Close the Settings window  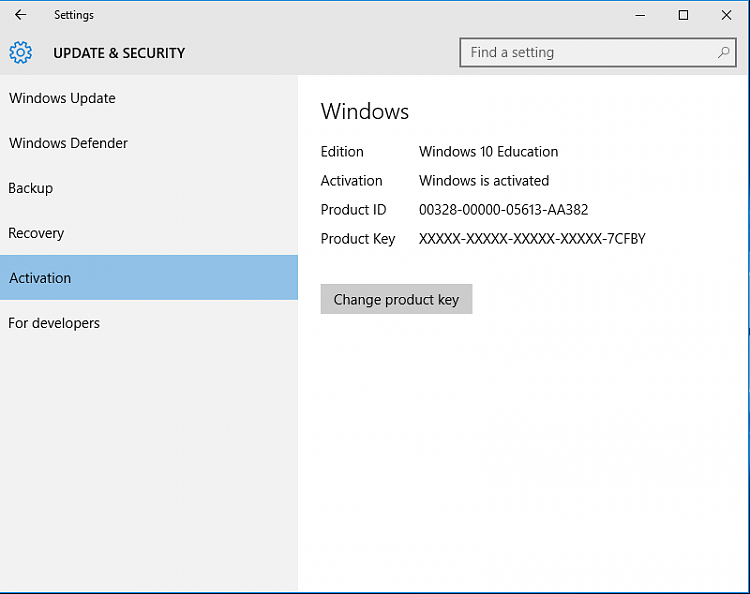point(726,15)
